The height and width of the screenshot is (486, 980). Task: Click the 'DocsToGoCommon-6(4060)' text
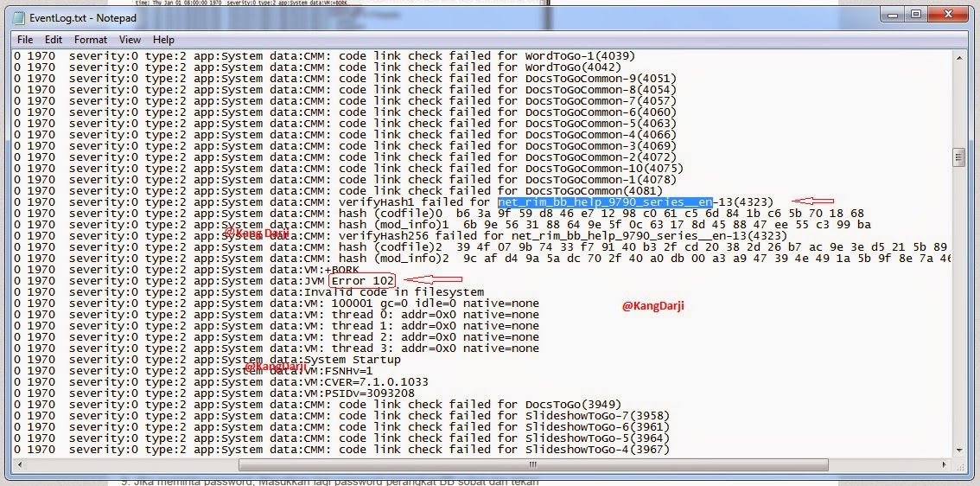coord(601,112)
